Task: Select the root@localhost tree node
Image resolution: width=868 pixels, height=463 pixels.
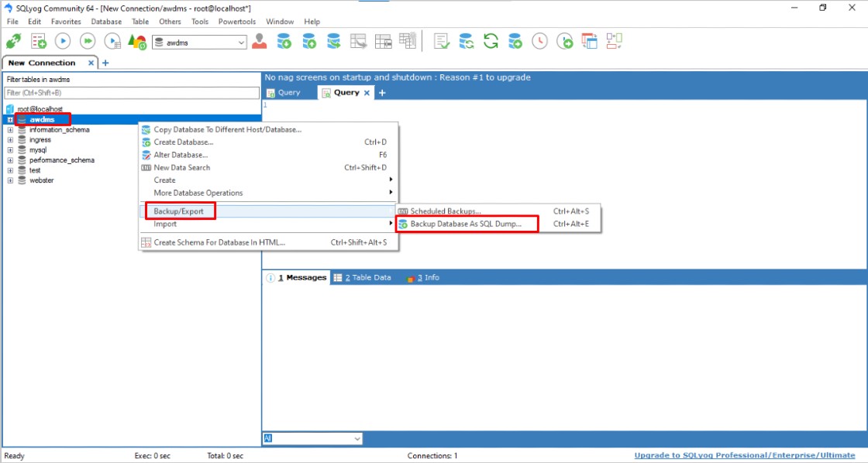Action: click(40, 109)
